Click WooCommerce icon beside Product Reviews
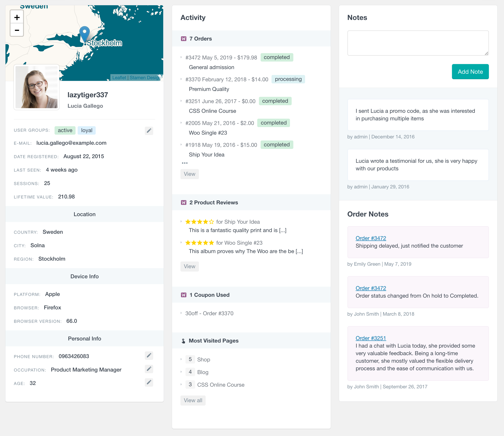The height and width of the screenshot is (436, 504). pyautogui.click(x=184, y=202)
